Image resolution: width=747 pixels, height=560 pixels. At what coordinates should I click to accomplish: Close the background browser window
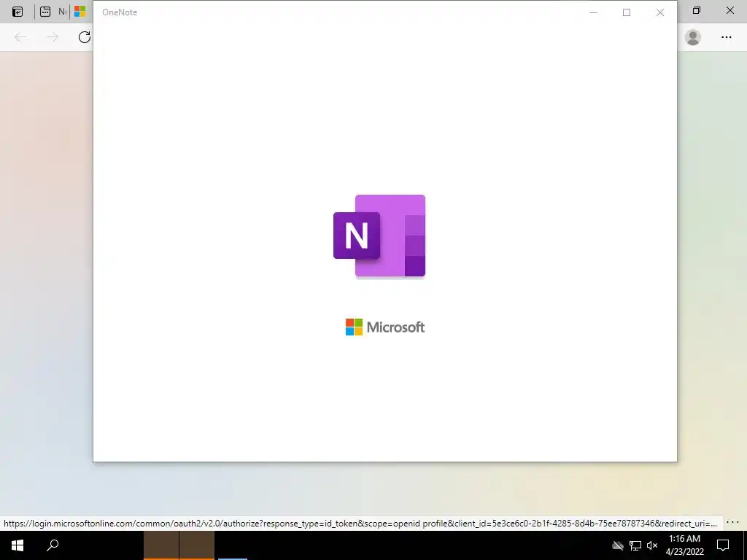[x=729, y=10]
